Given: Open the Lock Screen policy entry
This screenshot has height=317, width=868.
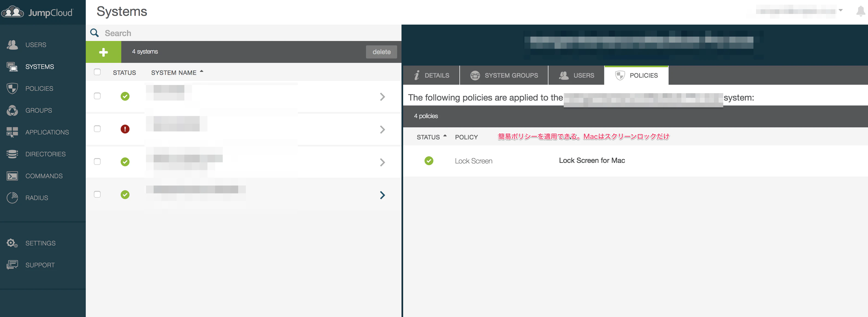Looking at the screenshot, I should click(473, 161).
